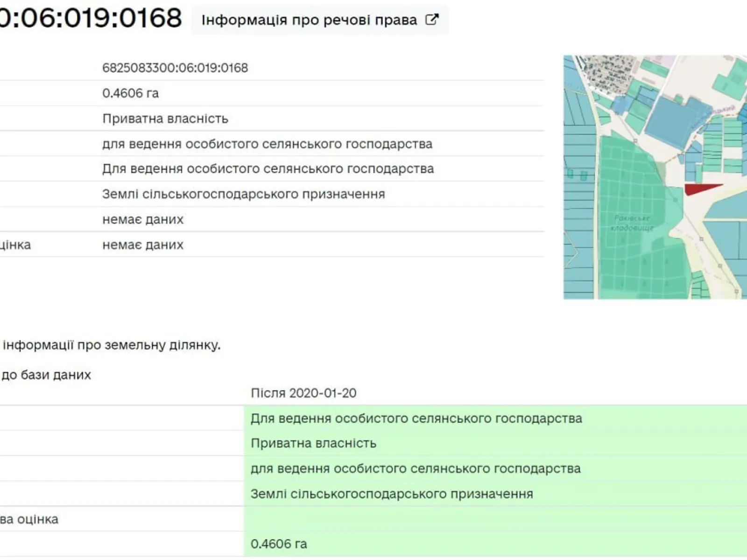Click the red parcel on the map
Screen dimensions: 747x560
pos(698,189)
